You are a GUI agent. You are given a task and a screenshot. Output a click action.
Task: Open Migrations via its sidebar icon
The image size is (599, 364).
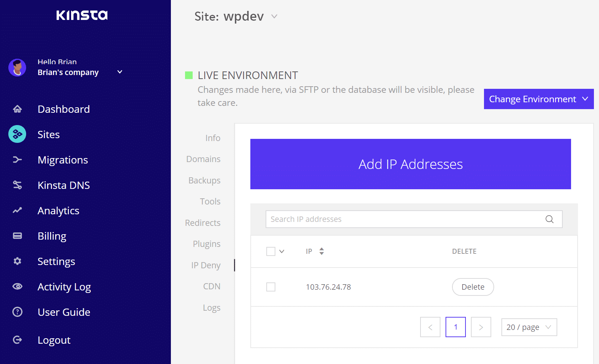coord(17,160)
